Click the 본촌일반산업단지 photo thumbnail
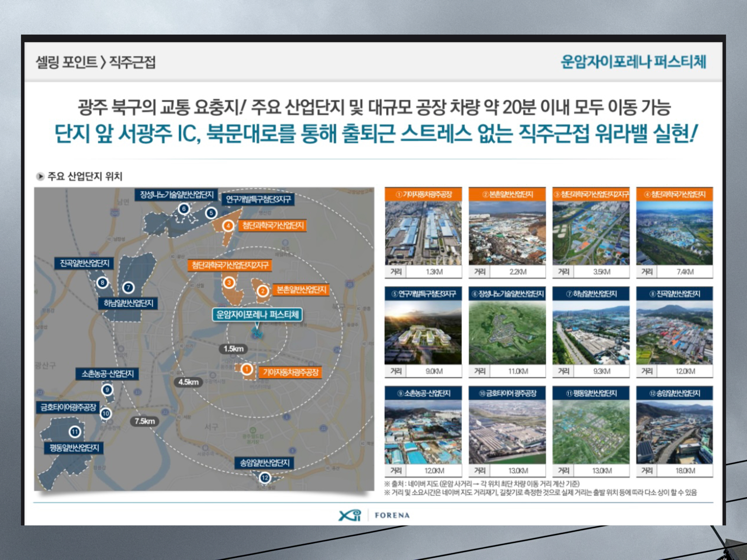This screenshot has height=560, width=747. click(x=507, y=233)
